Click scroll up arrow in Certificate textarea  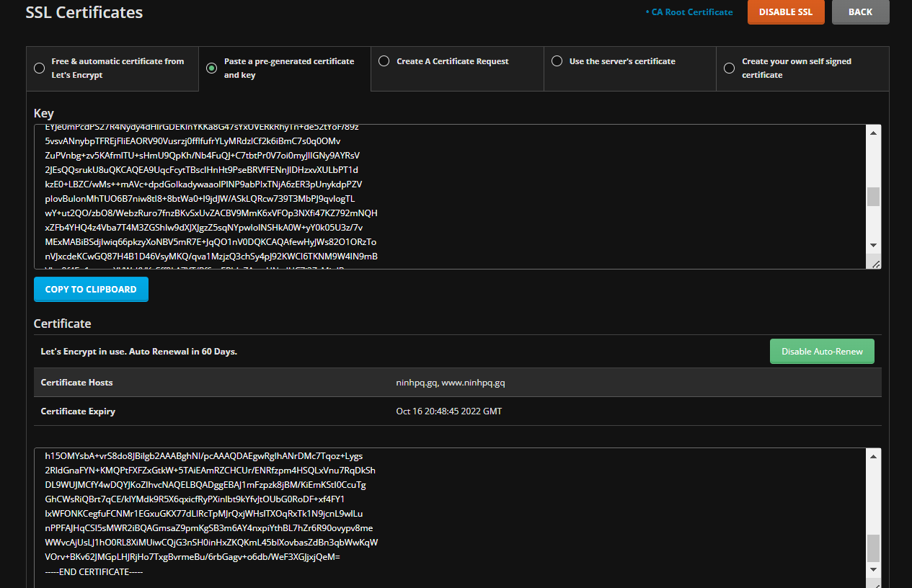(873, 457)
